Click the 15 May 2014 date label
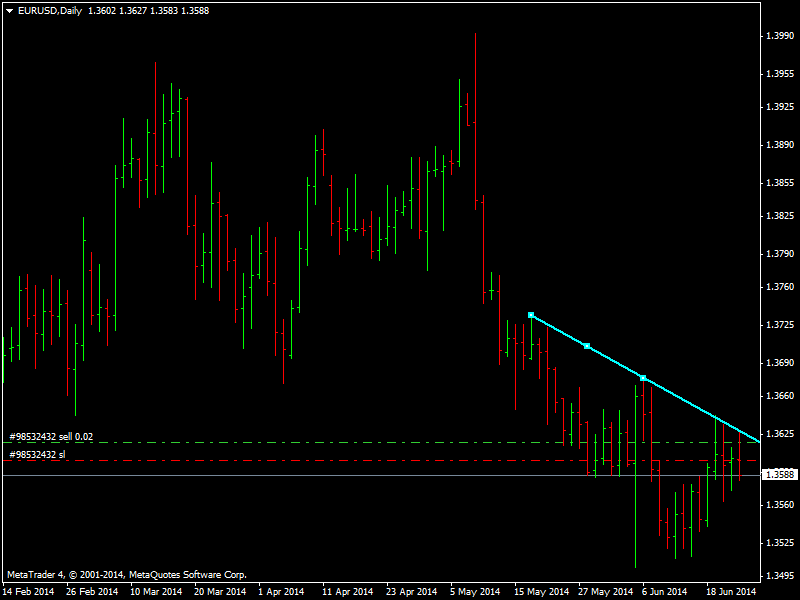This screenshot has height=600, width=800. [x=541, y=592]
